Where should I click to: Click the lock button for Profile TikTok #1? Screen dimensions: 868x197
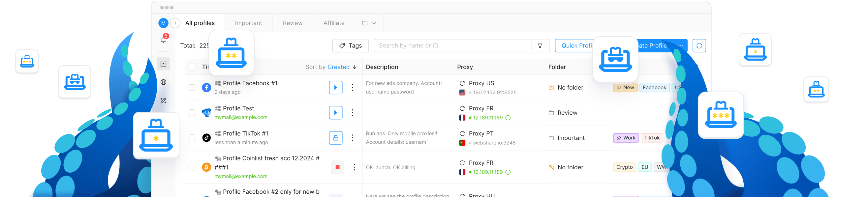coord(336,138)
